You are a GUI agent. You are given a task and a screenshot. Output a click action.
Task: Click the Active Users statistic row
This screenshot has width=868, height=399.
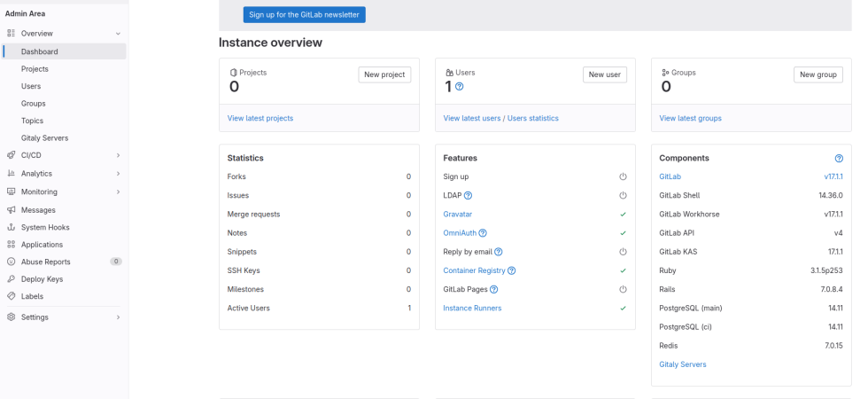click(319, 309)
